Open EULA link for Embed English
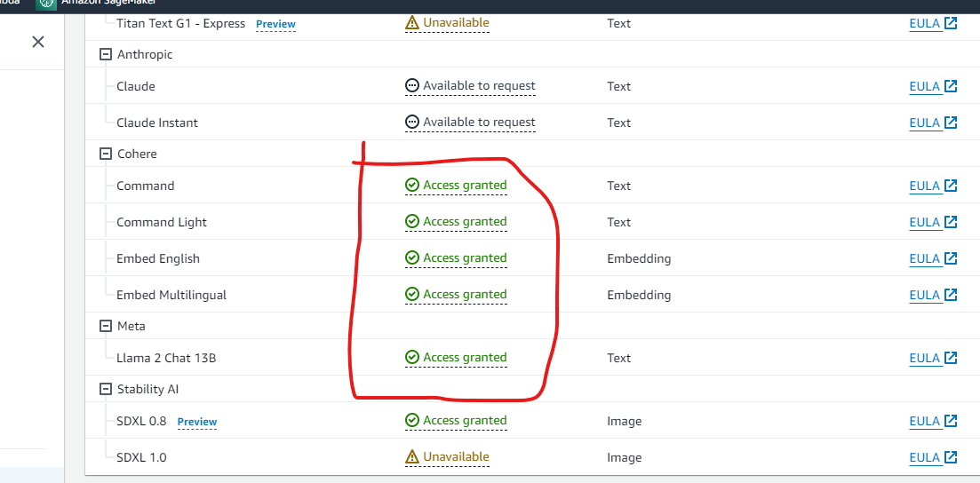This screenshot has height=483, width=980. 933,258
